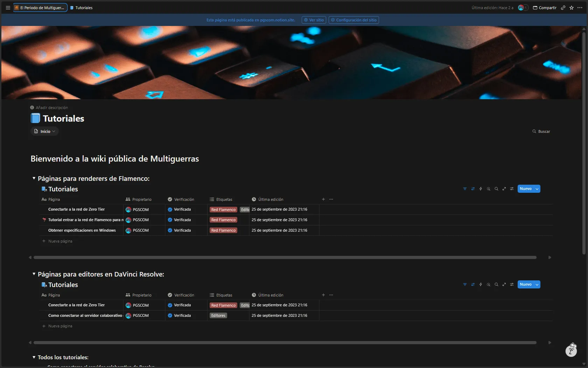Screen dimensions: 588x368
Task: Open the Notion AI assistant floating button
Action: coord(571,351)
